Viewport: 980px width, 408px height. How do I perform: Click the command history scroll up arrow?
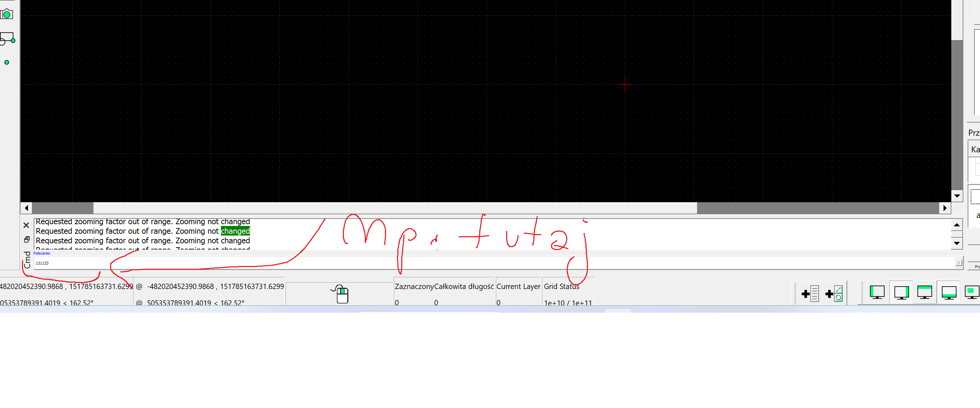click(x=956, y=225)
